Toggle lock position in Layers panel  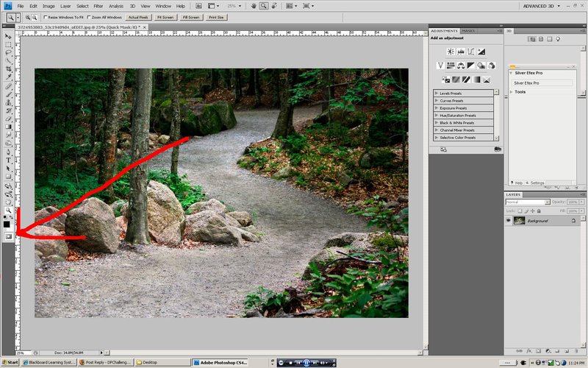pos(532,211)
